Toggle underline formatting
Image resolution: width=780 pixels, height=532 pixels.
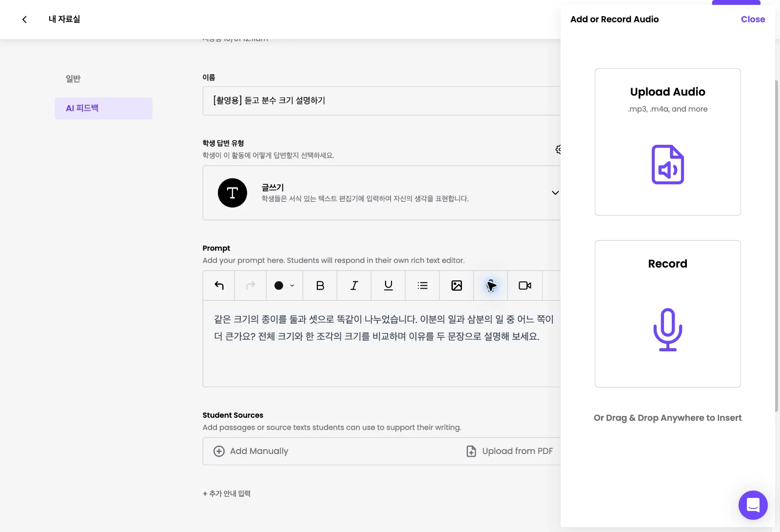pos(389,285)
